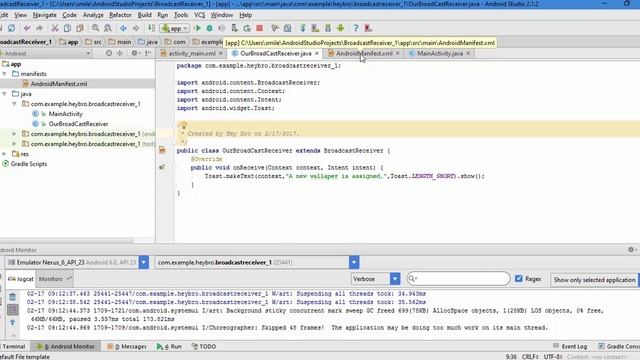Open the VCS menu
This screenshot has height=360, width=640.
point(200,15)
